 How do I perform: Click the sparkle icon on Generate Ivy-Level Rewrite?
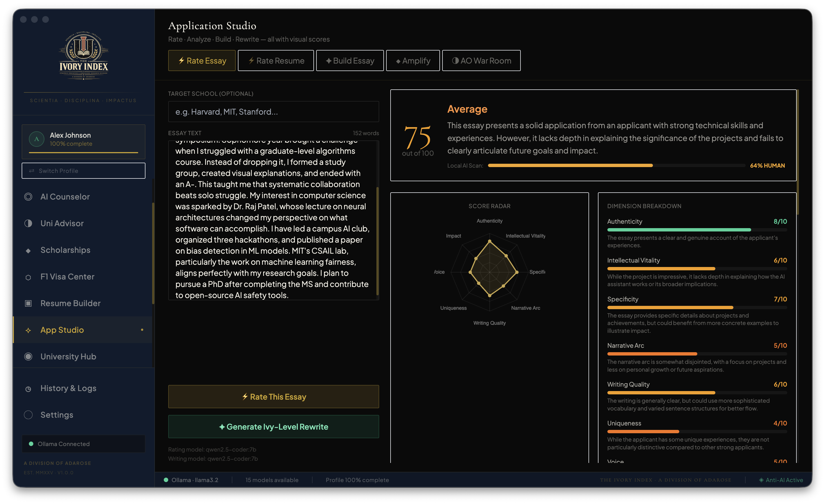click(x=222, y=427)
